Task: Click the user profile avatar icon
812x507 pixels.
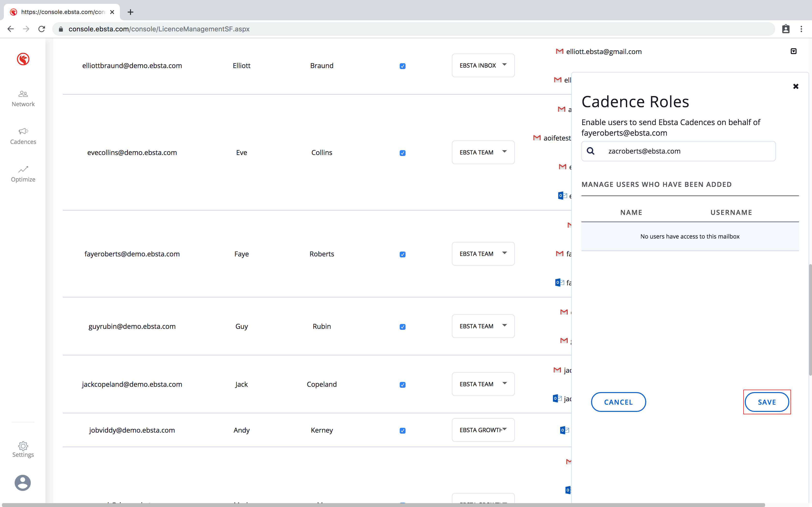Action: point(23,483)
